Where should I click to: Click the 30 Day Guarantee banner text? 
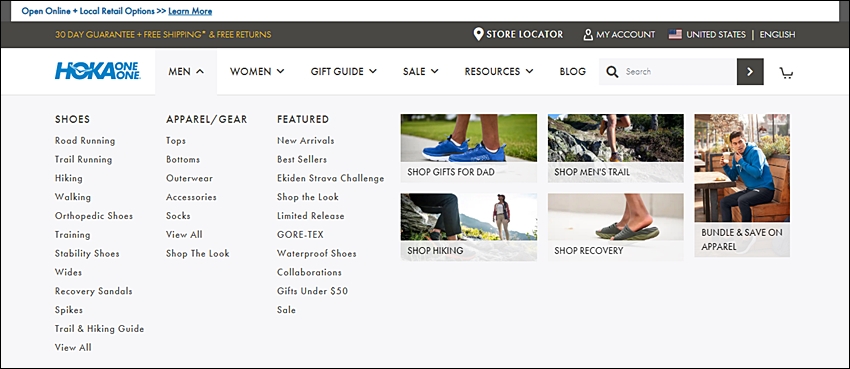(163, 35)
